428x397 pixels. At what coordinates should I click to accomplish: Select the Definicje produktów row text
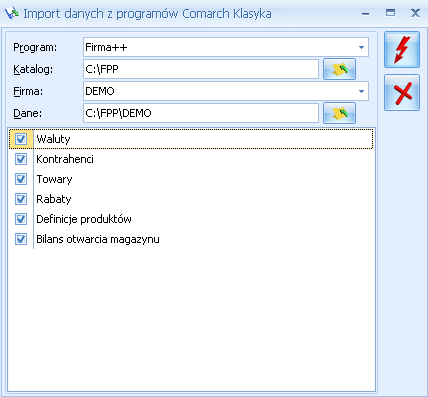pos(84,219)
